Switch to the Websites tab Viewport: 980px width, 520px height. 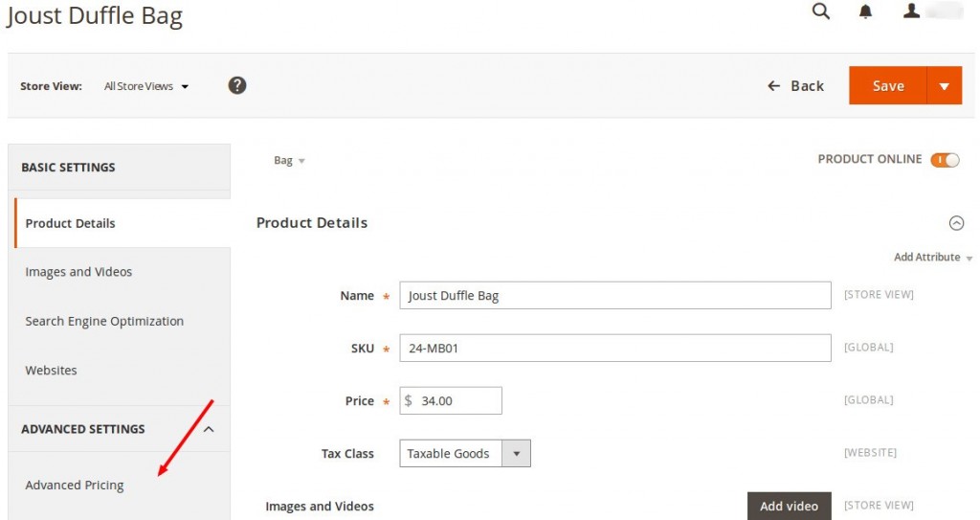tap(51, 371)
